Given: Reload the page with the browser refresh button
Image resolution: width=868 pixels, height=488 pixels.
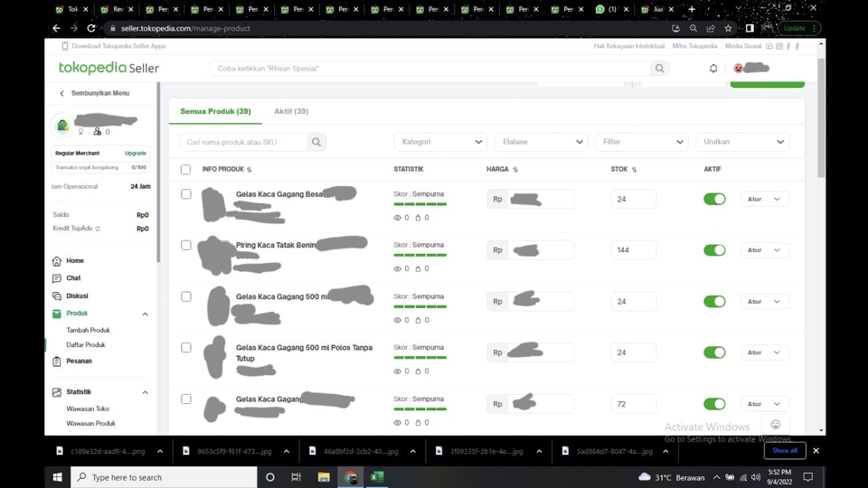Looking at the screenshot, I should point(91,28).
